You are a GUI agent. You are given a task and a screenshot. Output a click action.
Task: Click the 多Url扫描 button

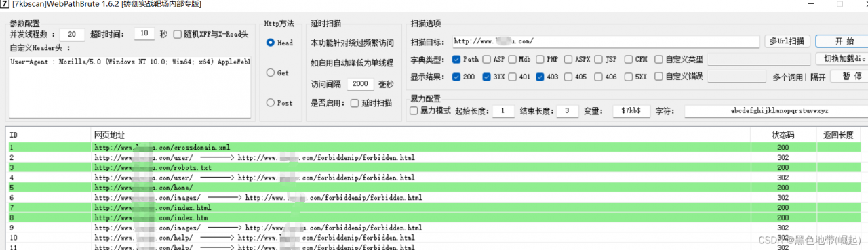tap(787, 41)
